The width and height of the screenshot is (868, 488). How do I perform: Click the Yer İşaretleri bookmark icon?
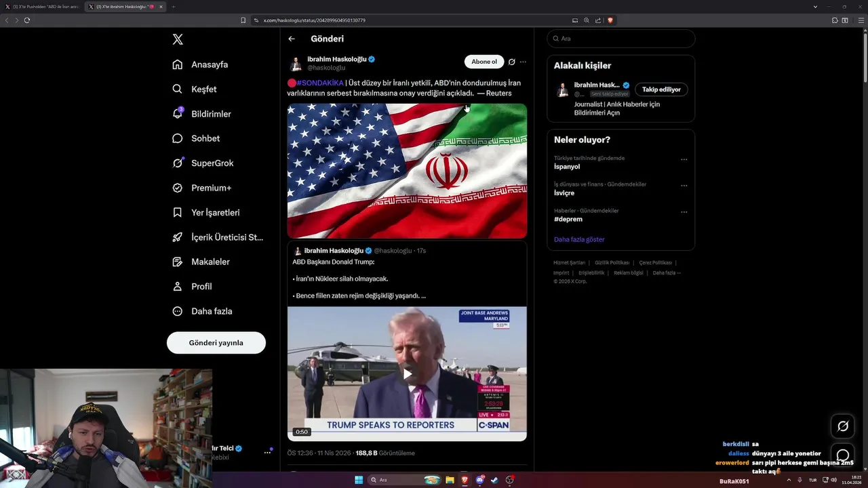tap(178, 212)
